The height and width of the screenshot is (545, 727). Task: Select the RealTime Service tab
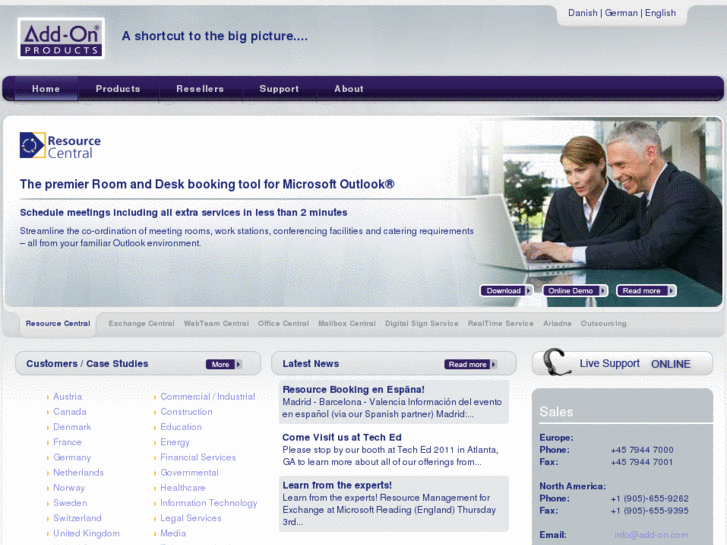tap(501, 323)
